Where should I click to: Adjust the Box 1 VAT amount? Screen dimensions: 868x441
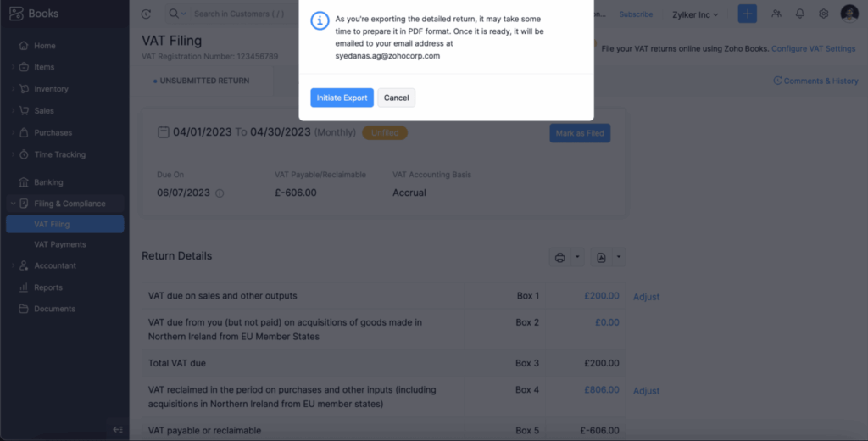point(646,297)
